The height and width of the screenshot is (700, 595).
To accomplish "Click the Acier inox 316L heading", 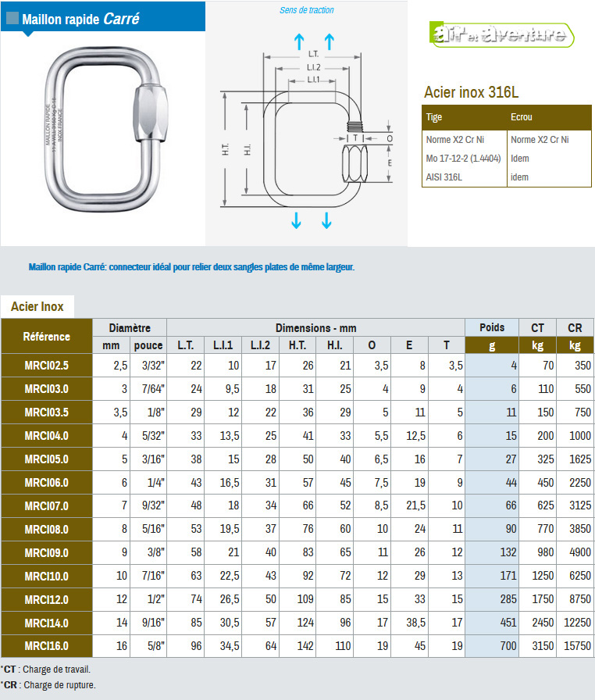I will [x=471, y=92].
